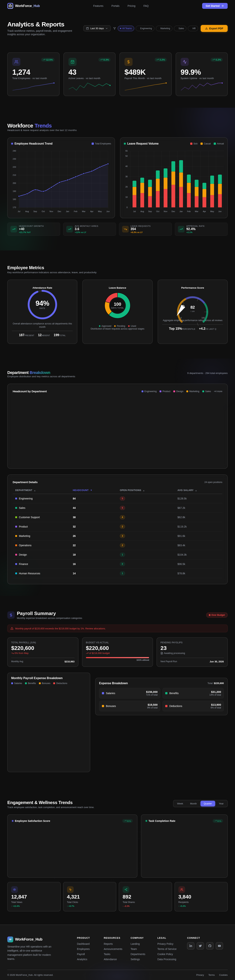
Task: Open the Pricing nav item
Action: [x=131, y=6]
